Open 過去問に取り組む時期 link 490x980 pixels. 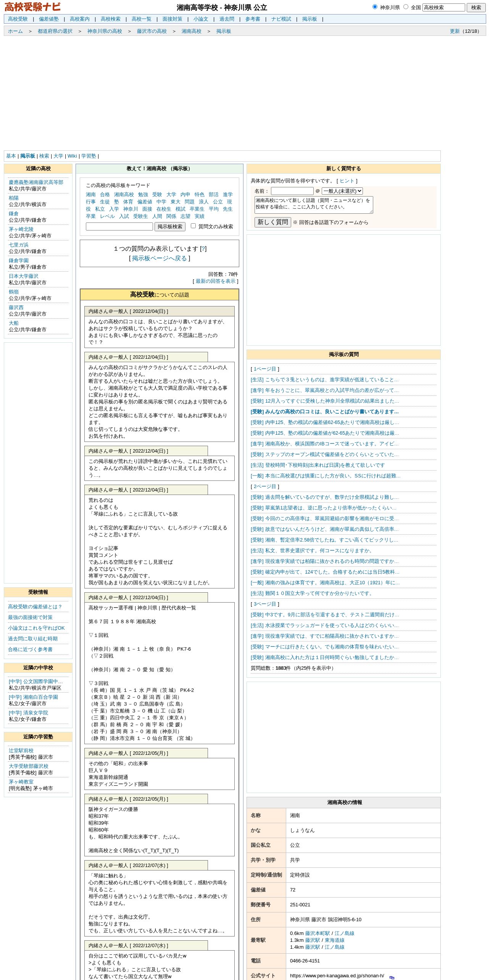click(33, 639)
